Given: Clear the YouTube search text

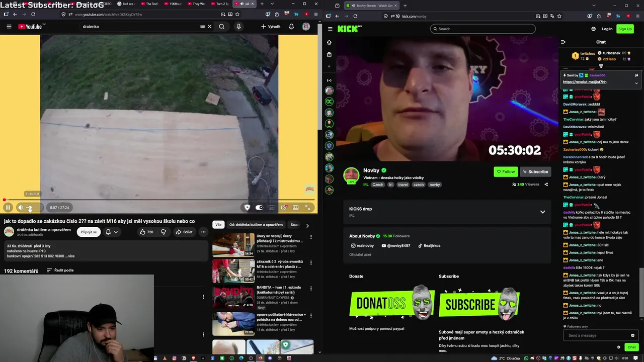Looking at the screenshot, I should (x=210, y=26).
